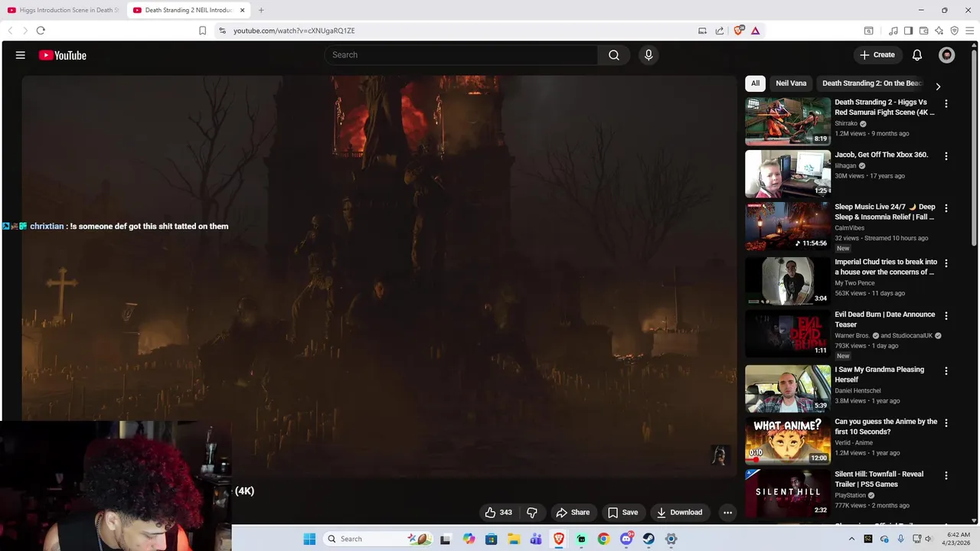980x551 pixels.
Task: Click the Create button
Action: tap(877, 55)
